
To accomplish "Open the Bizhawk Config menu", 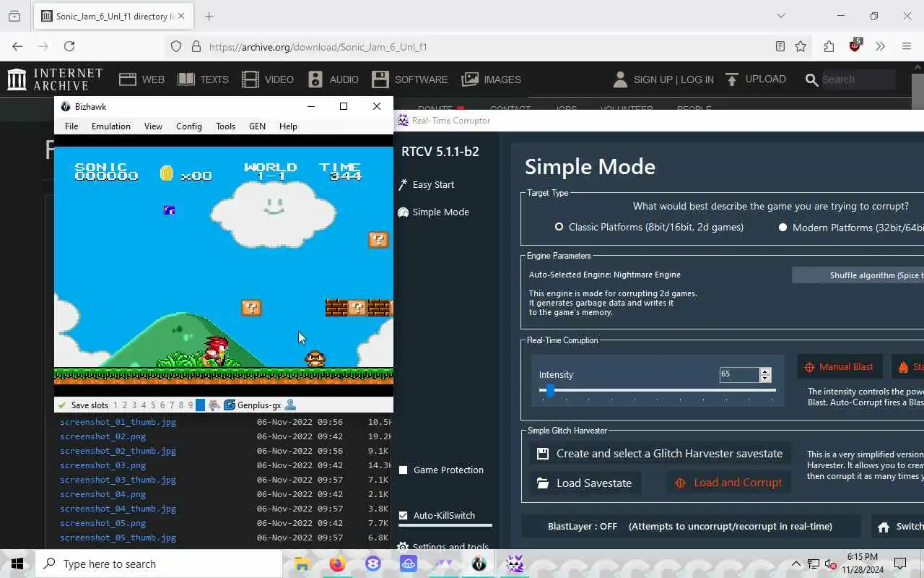I will click(x=189, y=126).
